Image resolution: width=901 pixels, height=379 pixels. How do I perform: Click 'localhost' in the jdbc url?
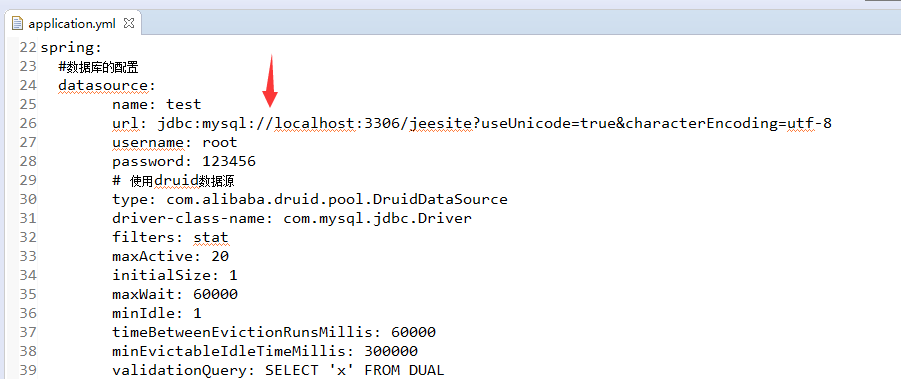[x=314, y=123]
